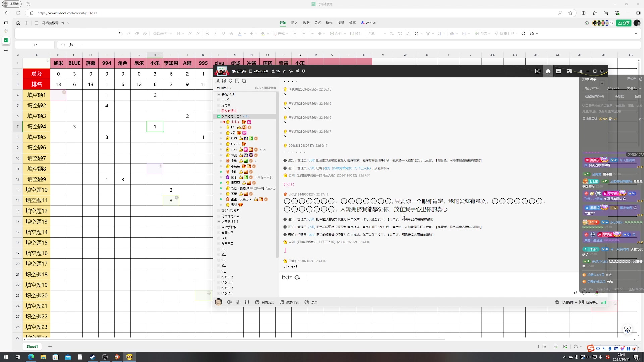Open the font size 14 dropdown
The image size is (644, 362).
180,34
